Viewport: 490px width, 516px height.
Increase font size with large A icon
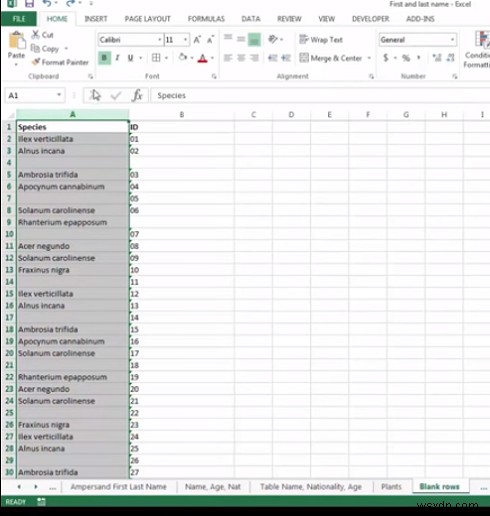(197, 40)
